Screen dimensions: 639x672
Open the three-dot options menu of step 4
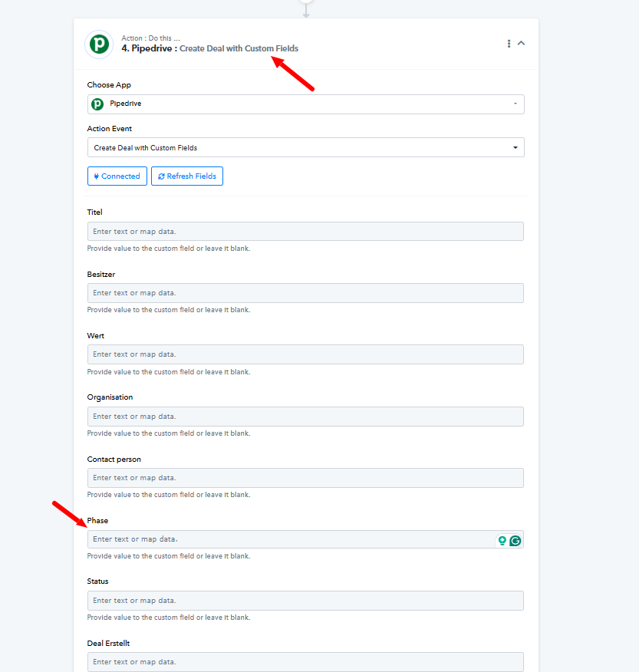pos(509,43)
